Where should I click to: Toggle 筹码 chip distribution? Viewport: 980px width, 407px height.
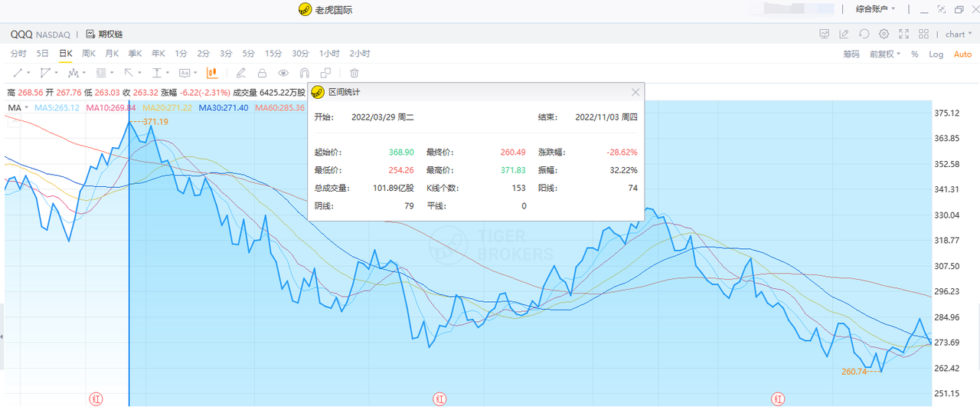(x=851, y=54)
